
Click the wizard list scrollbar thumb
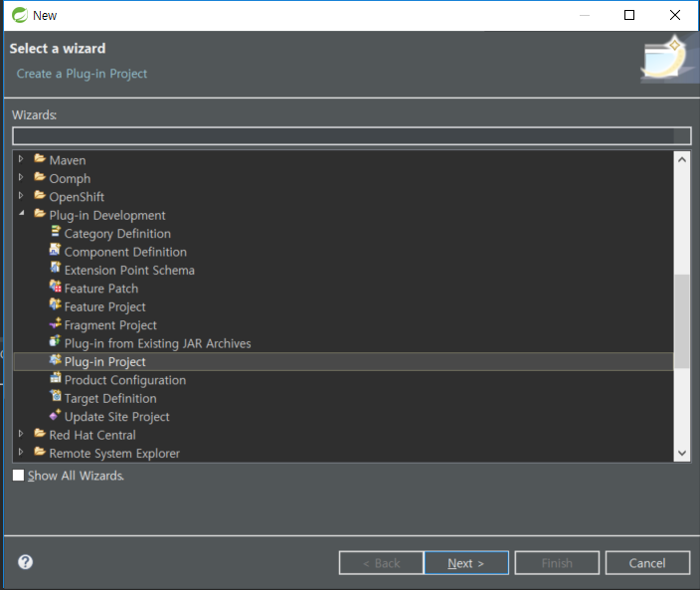[682, 321]
